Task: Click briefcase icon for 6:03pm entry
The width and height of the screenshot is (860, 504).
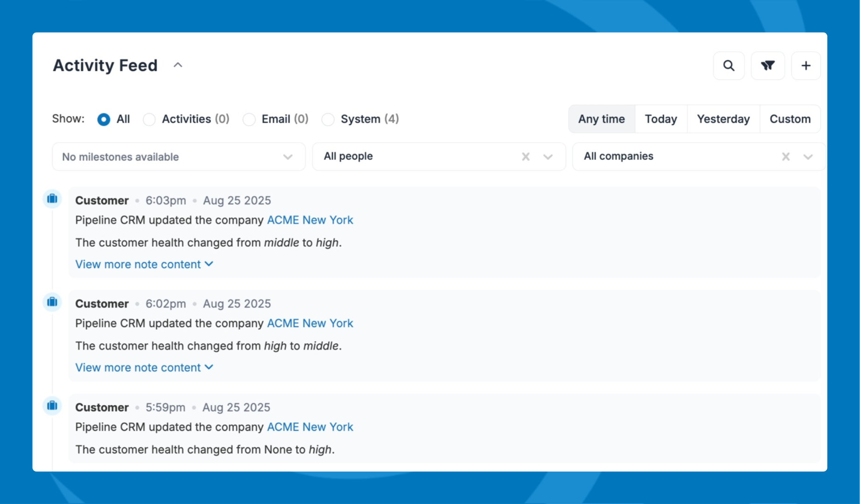Action: pos(52,199)
